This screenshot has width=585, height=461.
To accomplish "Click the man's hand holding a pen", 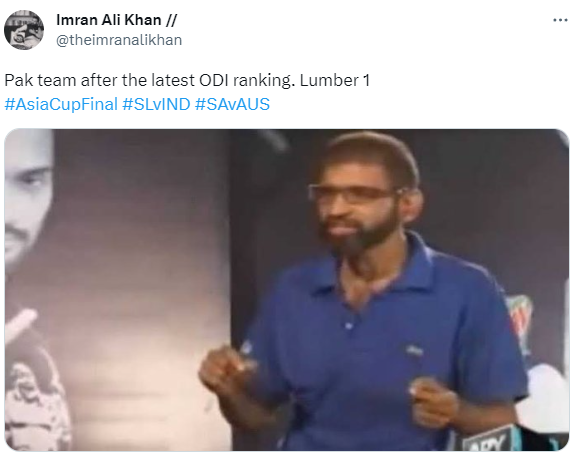I will 226,367.
